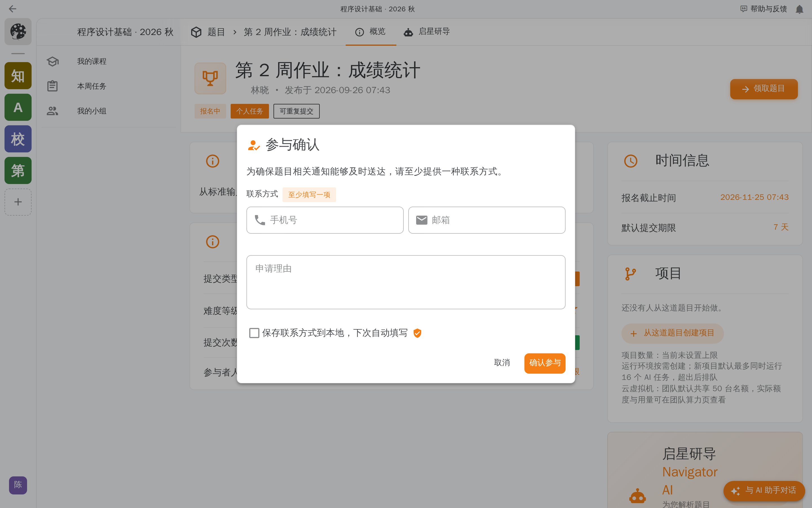Click 取消 in the dialog
The image size is (812, 508).
[x=502, y=363]
